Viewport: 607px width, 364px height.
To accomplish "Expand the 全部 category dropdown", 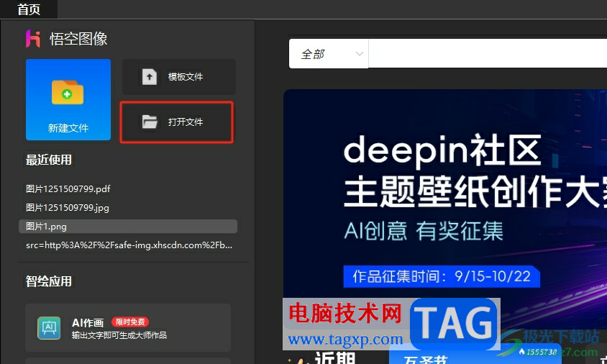I will (329, 54).
